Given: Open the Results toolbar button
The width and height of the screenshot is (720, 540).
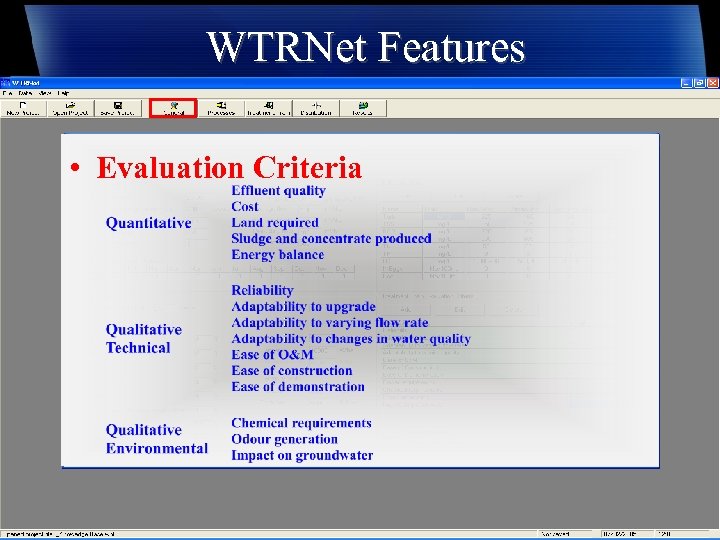Looking at the screenshot, I should coord(363,109).
